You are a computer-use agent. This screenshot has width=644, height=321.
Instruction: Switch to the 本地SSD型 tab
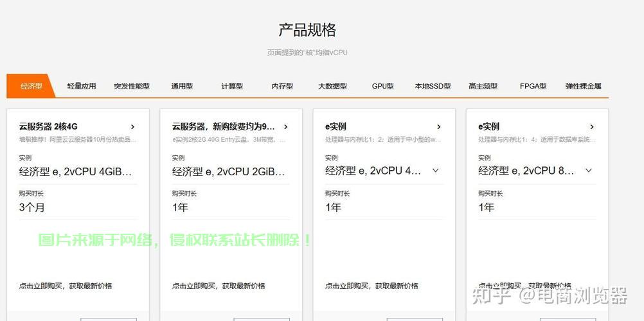coord(433,86)
